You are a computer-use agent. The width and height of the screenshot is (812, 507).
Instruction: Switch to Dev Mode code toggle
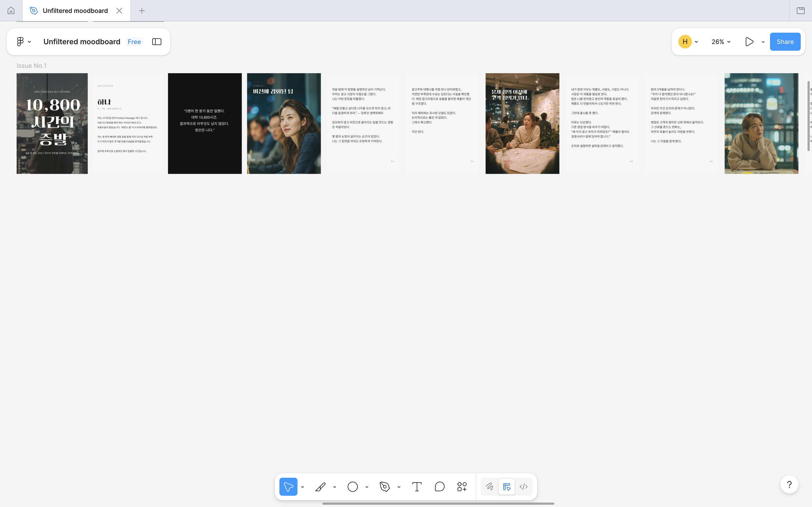pos(524,486)
